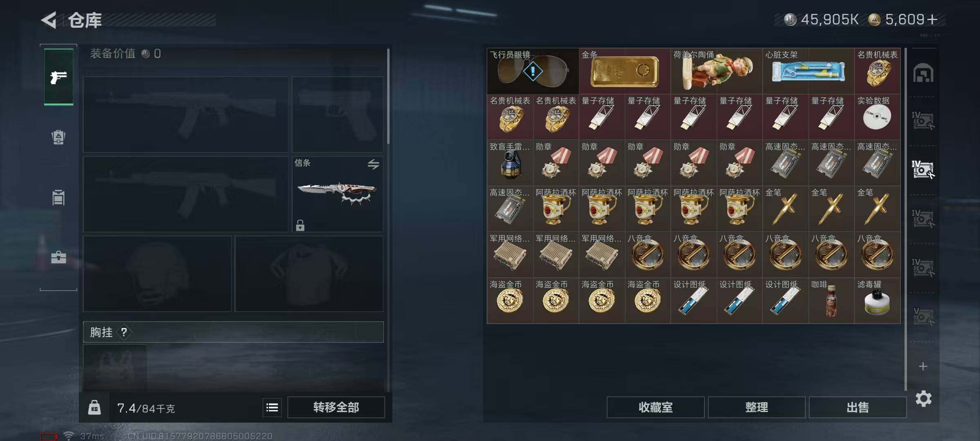Open the list view icon beside 转移全部

point(272,407)
